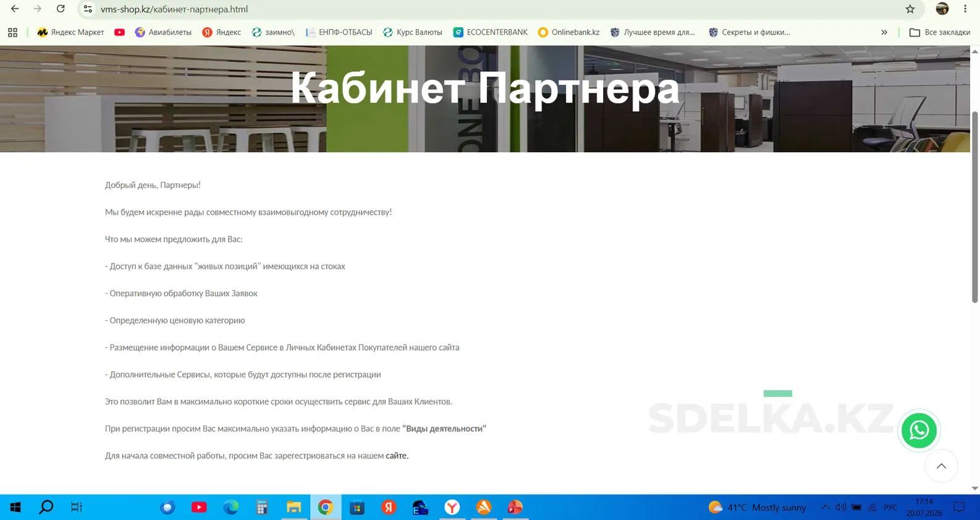
Task: Click the Chrome profile avatar
Action: [x=942, y=9]
